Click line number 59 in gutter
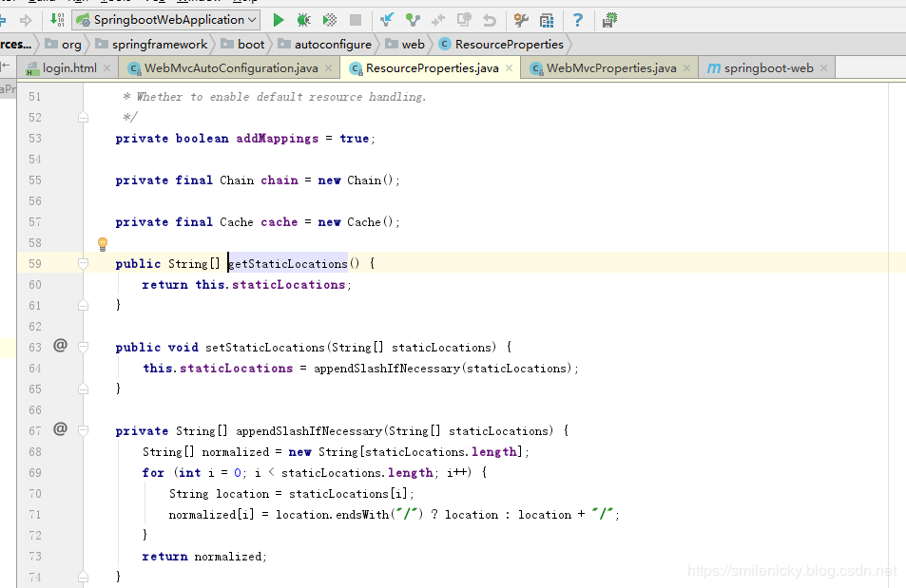 [x=35, y=264]
